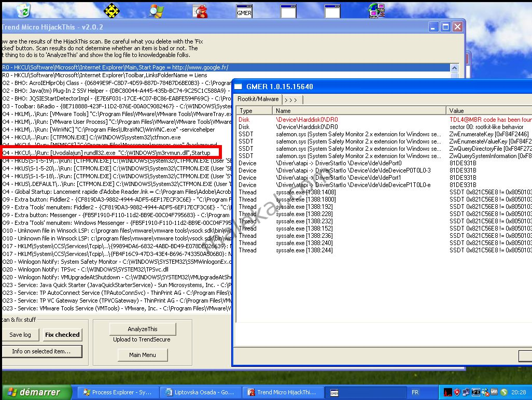
Task: Switch to Trend Micro HijackThis taskbar button
Action: 282,392
